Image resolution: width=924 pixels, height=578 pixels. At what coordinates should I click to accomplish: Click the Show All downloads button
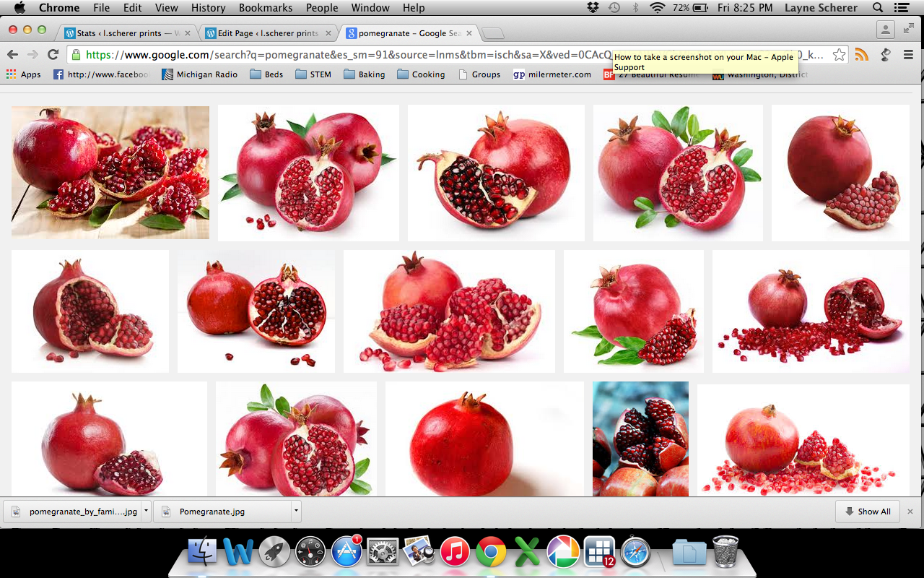click(x=867, y=511)
